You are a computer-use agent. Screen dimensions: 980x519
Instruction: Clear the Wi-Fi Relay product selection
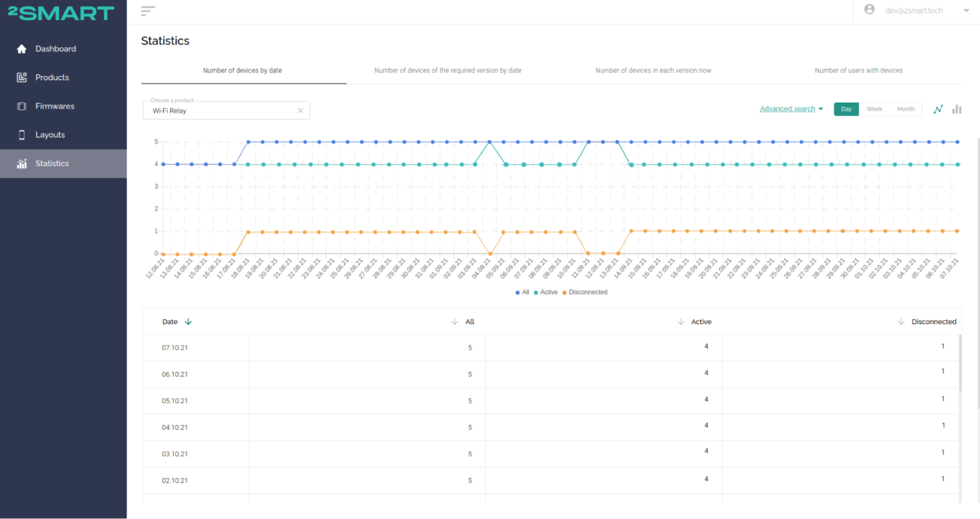300,110
